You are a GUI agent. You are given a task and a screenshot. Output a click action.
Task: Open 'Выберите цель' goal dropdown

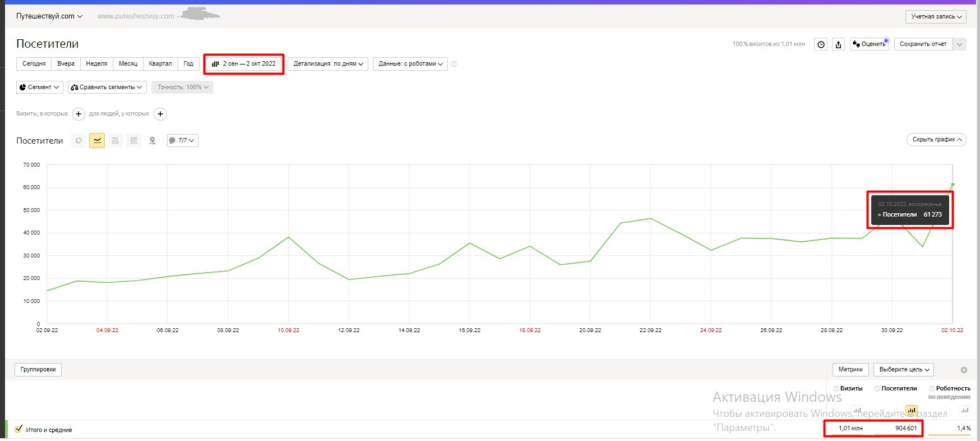(904, 370)
